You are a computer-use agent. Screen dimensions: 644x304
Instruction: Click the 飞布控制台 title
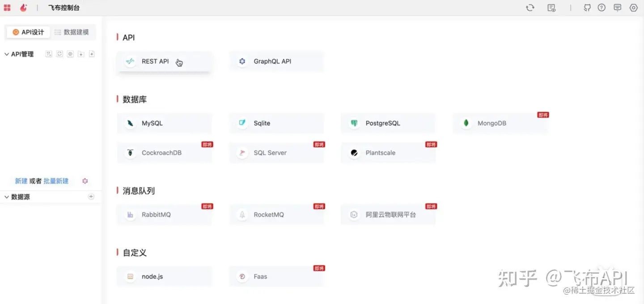64,8
